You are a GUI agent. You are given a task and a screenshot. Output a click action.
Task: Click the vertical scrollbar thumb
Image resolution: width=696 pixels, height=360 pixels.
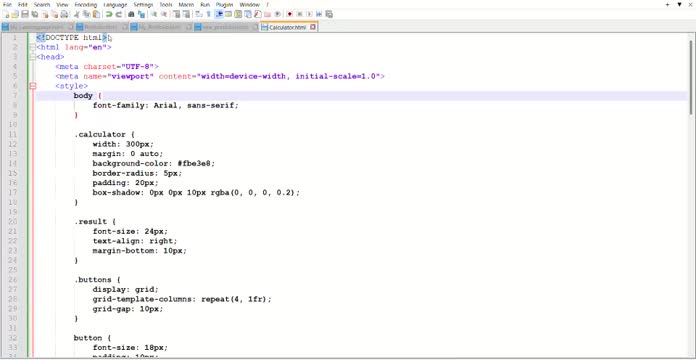pos(691,76)
